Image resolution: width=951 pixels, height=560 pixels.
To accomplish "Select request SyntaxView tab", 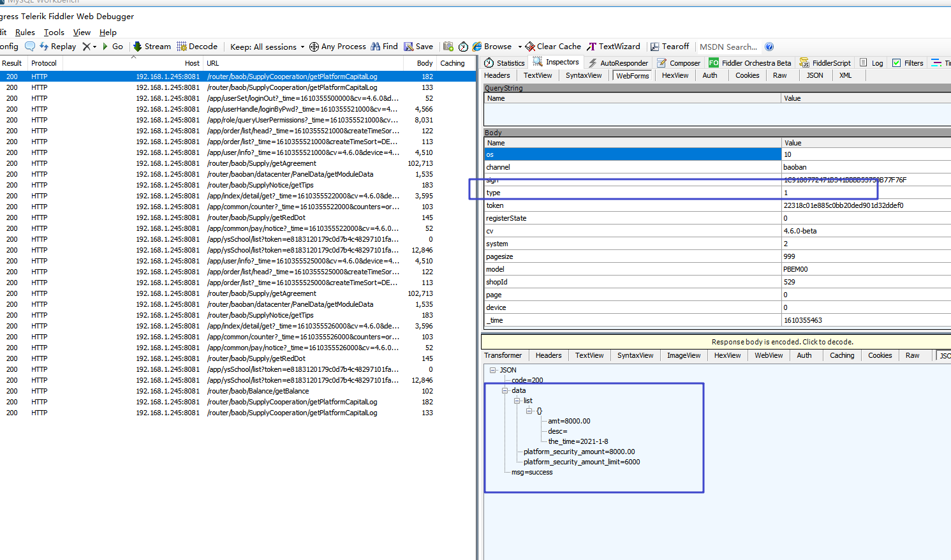I will click(x=584, y=75).
